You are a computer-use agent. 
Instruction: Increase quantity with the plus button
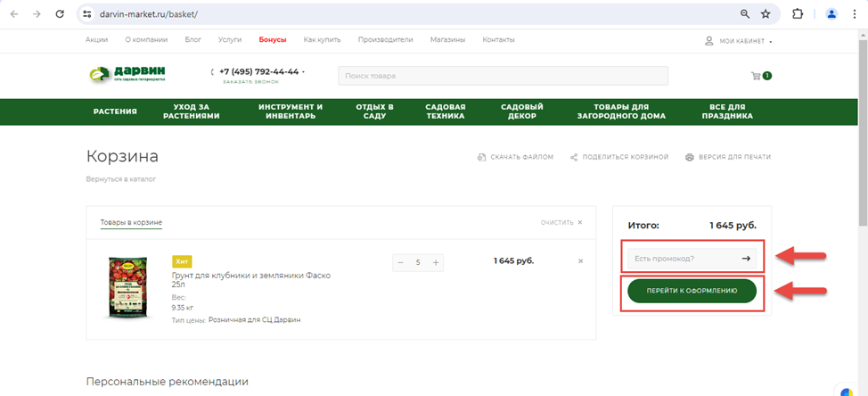(x=436, y=262)
